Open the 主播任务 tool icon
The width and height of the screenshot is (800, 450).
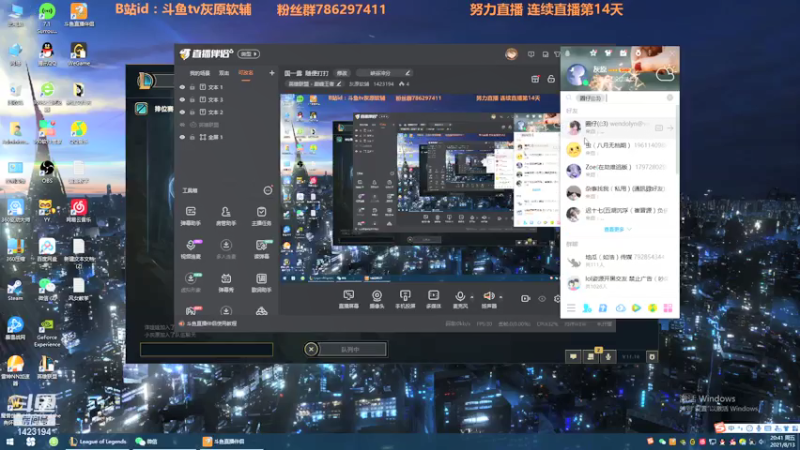point(261,215)
